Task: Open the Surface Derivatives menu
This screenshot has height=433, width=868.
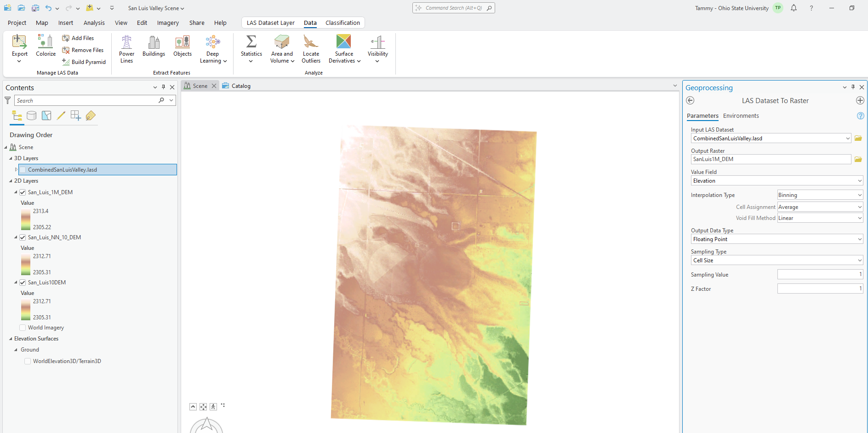Action: click(x=344, y=48)
